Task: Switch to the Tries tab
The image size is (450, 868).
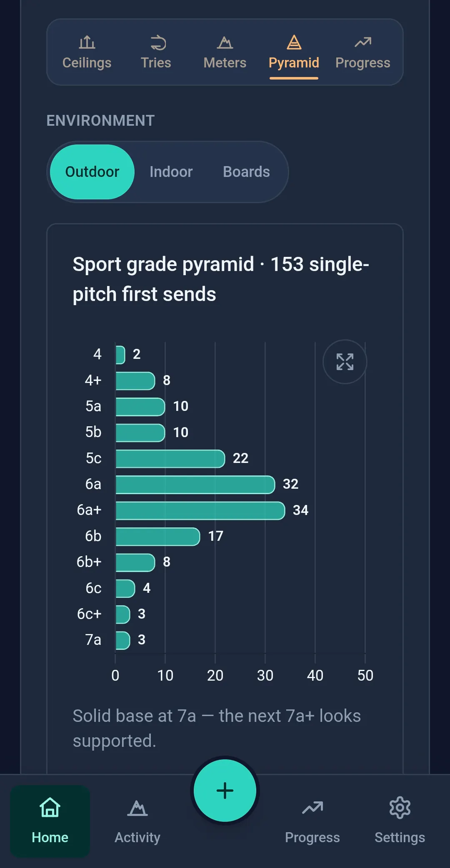Action: coord(156,52)
